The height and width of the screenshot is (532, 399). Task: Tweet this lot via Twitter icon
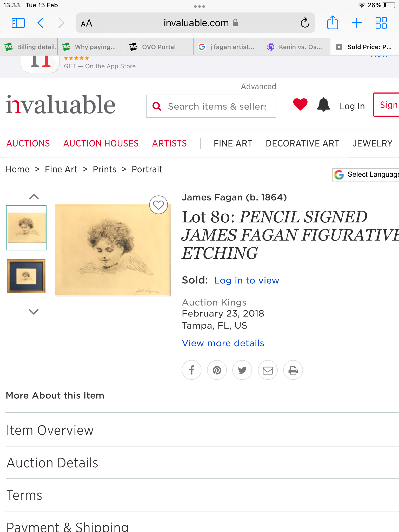pyautogui.click(x=242, y=370)
